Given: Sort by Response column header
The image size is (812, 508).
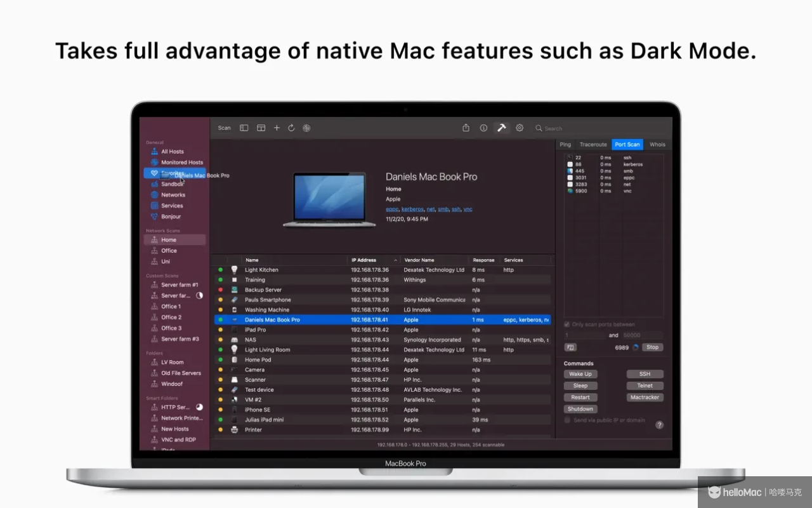Looking at the screenshot, I should [485, 260].
